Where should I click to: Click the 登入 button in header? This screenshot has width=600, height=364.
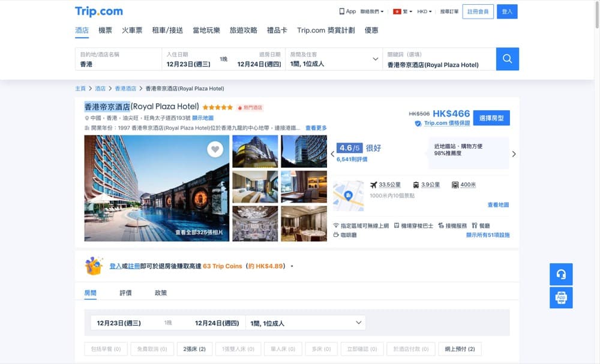507,11
